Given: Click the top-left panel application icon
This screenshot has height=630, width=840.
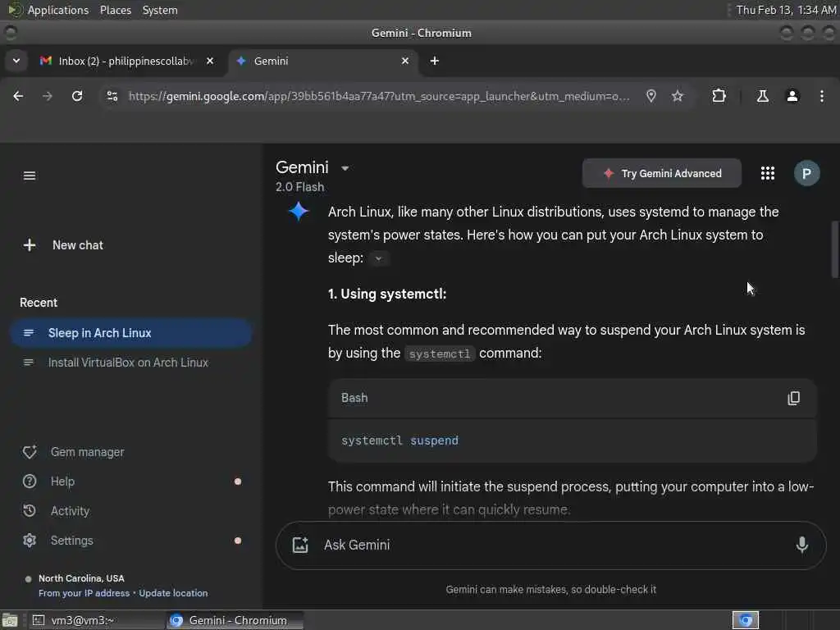Looking at the screenshot, I should click(x=15, y=10).
